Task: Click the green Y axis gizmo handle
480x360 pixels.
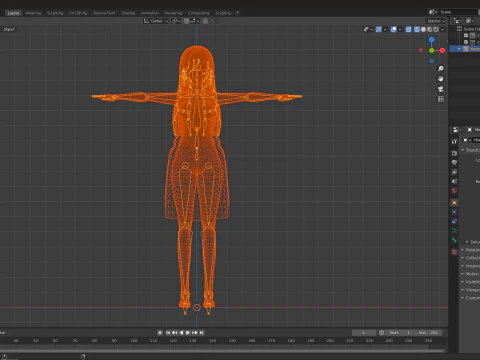Action: pyautogui.click(x=432, y=50)
